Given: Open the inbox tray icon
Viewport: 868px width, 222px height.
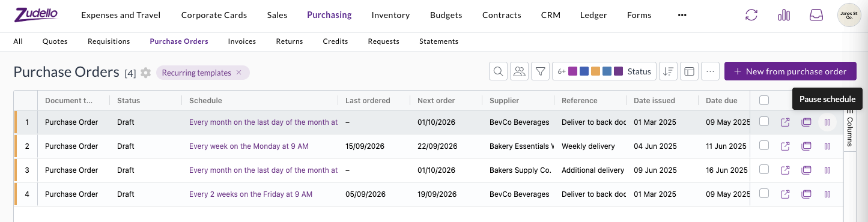Looking at the screenshot, I should click(816, 15).
